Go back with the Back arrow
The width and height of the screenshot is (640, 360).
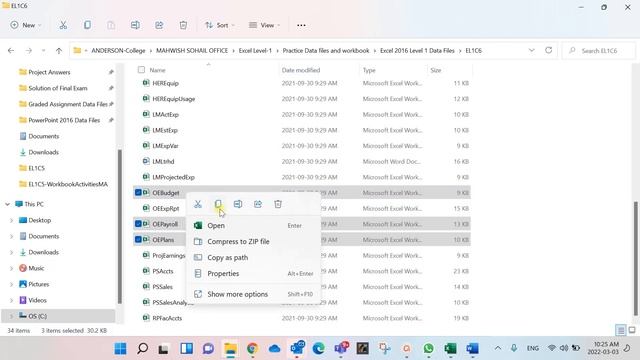click(11, 51)
